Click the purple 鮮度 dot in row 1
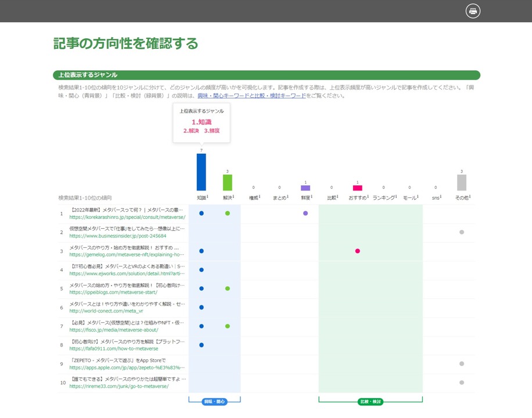532x418 pixels. [x=305, y=214]
